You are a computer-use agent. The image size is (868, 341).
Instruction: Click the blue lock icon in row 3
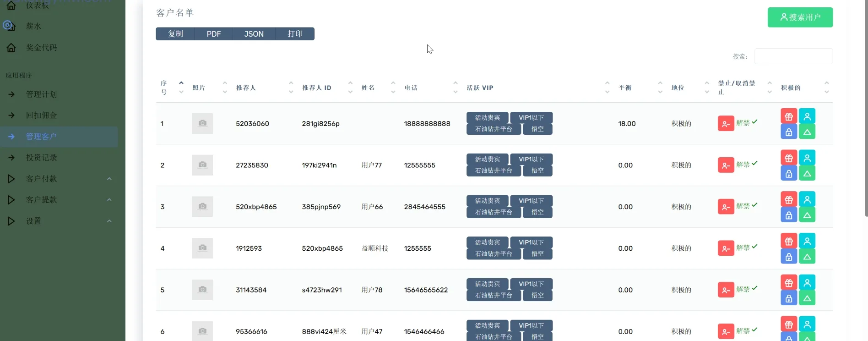pyautogui.click(x=788, y=215)
